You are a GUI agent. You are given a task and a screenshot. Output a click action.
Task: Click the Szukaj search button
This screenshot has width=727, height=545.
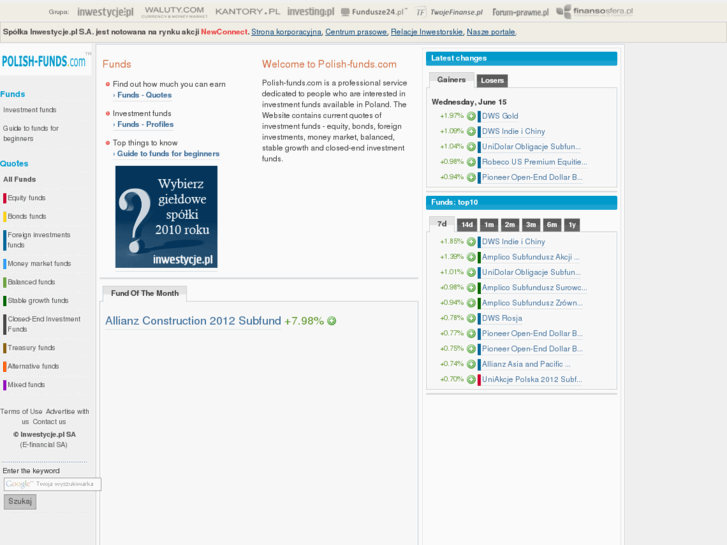pos(20,501)
